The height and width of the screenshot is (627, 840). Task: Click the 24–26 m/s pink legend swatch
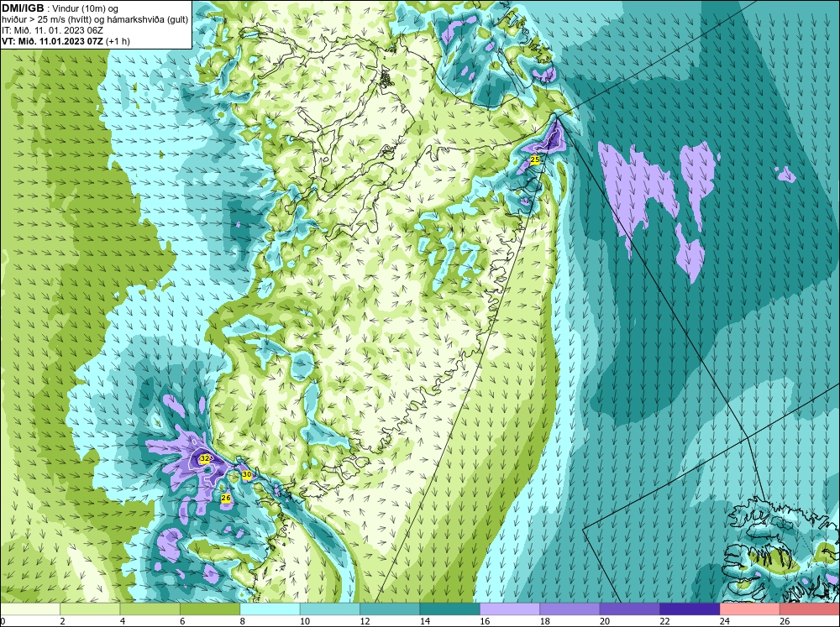pos(750,609)
